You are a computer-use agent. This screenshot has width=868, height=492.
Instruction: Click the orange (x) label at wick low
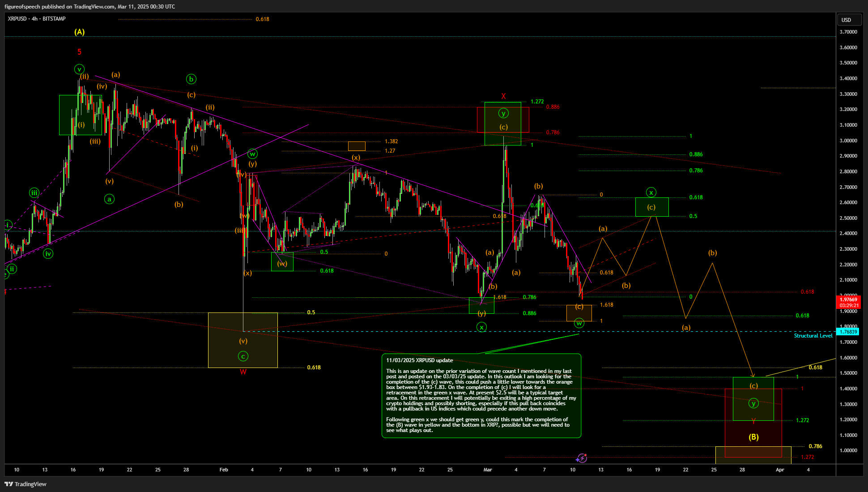click(x=247, y=273)
